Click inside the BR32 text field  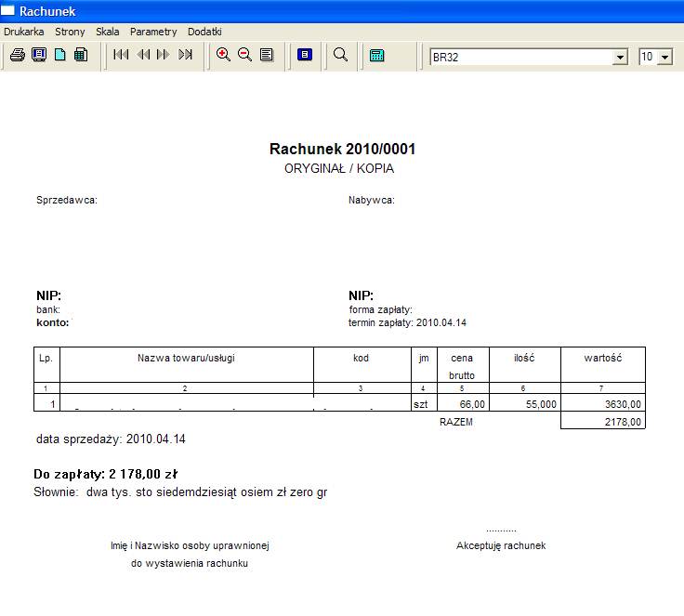click(519, 58)
